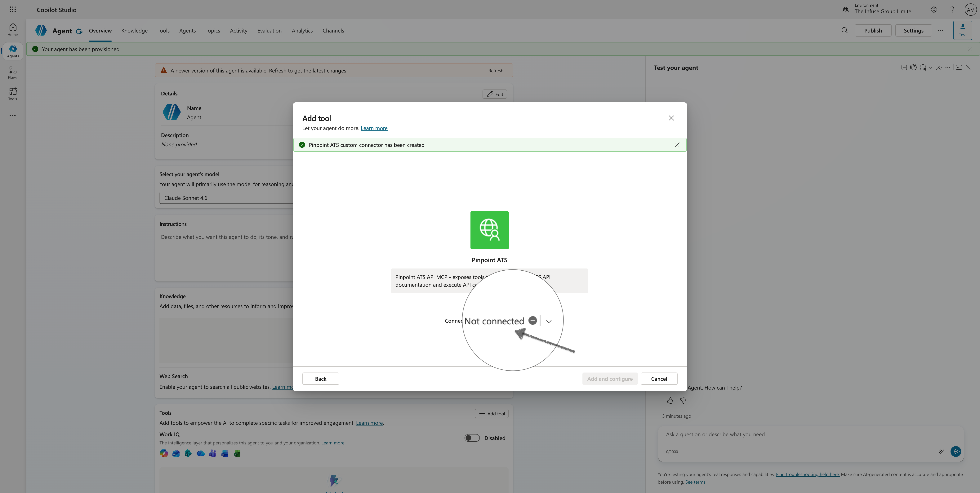Open Learn more link in Add tool dialog
This screenshot has width=980, height=493.
[x=374, y=128]
